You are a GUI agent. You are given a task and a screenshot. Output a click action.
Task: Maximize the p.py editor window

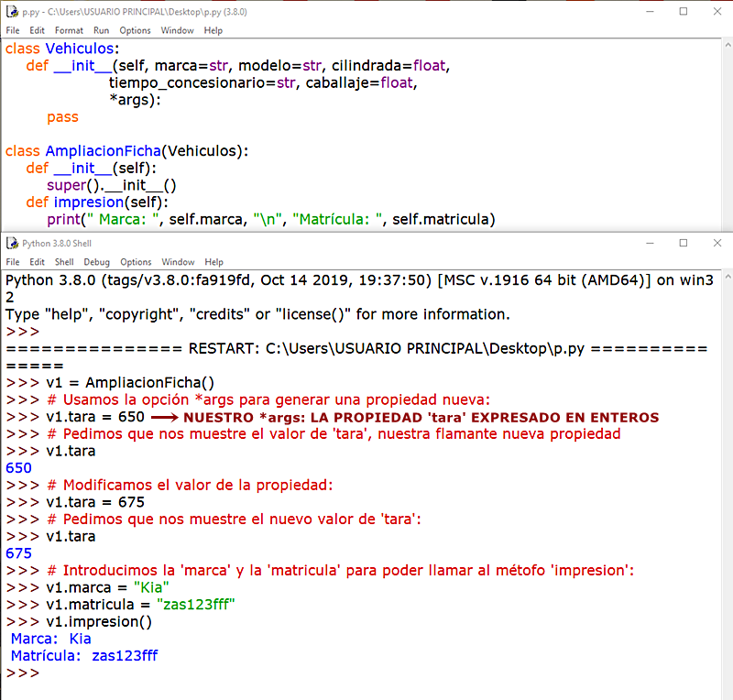(x=683, y=12)
